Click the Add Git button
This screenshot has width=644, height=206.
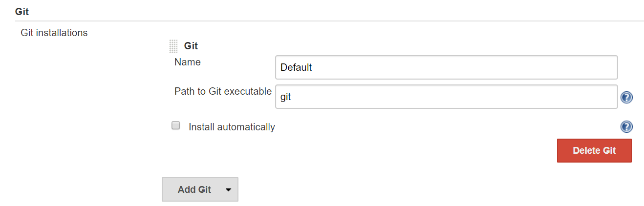tap(200, 189)
